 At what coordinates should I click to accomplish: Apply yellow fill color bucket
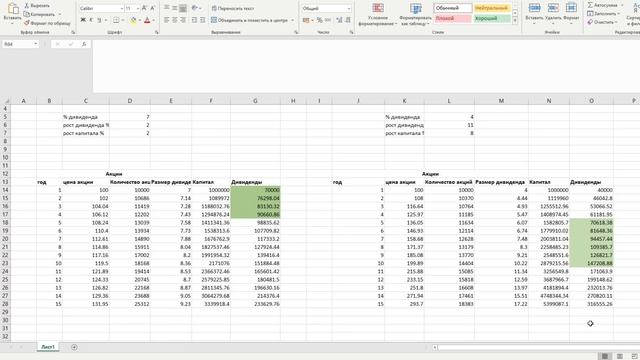(133, 20)
